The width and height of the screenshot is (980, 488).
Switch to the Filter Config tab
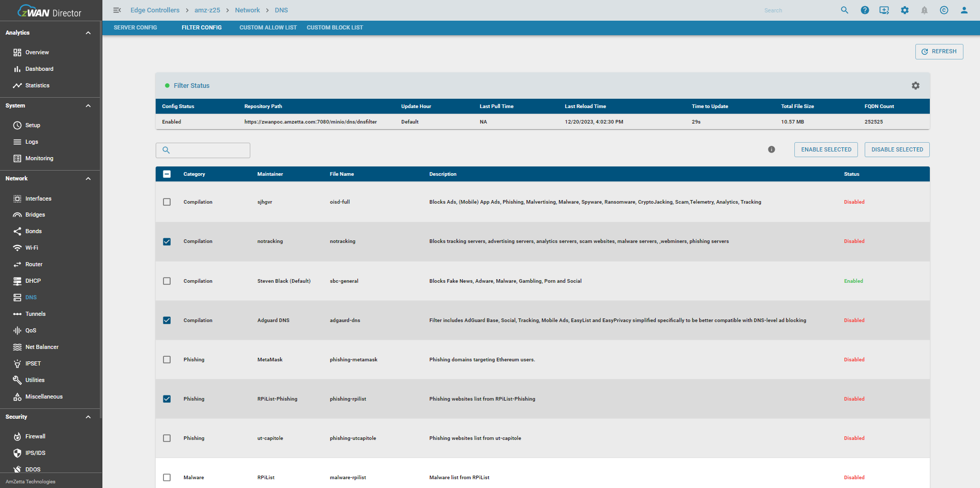(x=202, y=27)
